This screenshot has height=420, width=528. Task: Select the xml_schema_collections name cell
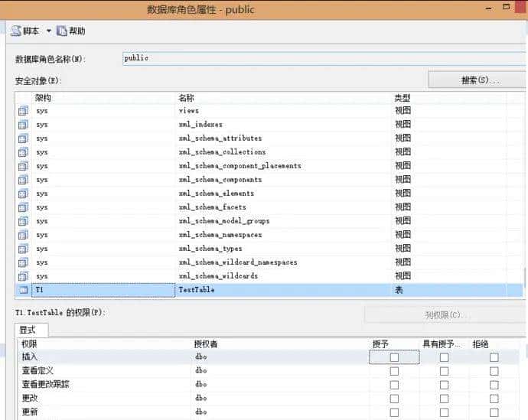coord(222,152)
